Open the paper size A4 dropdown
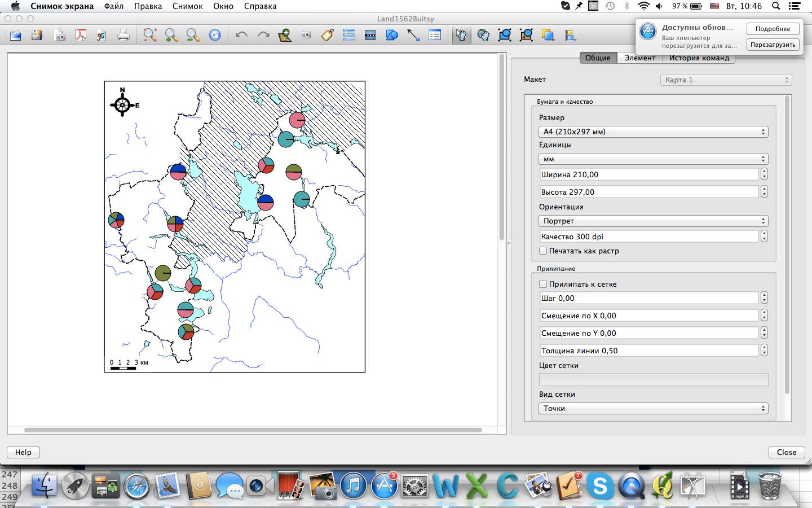 (x=653, y=132)
